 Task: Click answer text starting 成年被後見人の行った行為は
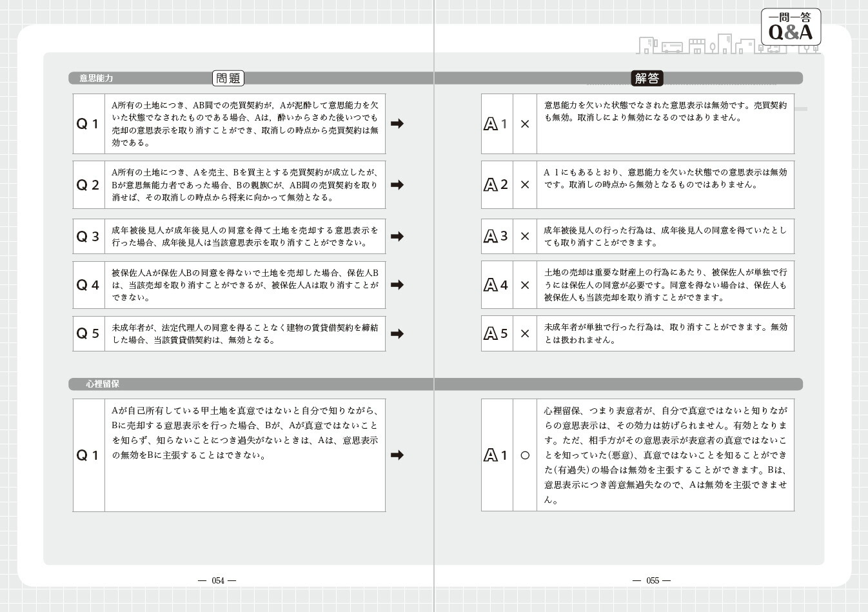(x=666, y=237)
